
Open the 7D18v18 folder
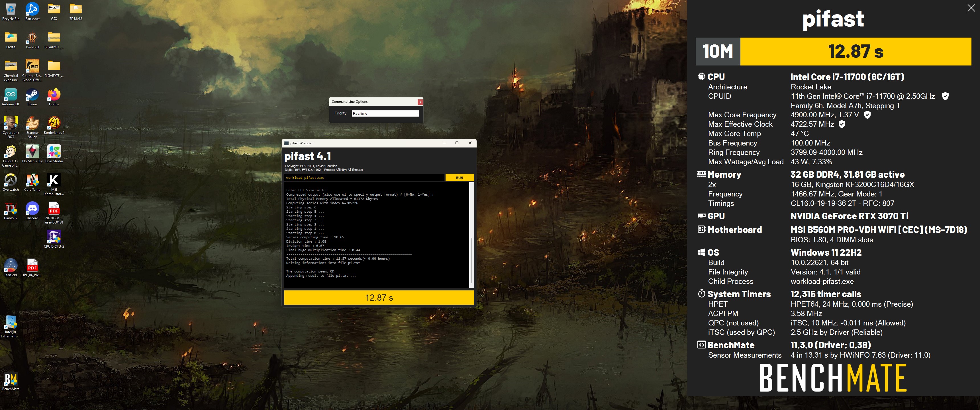click(x=76, y=11)
